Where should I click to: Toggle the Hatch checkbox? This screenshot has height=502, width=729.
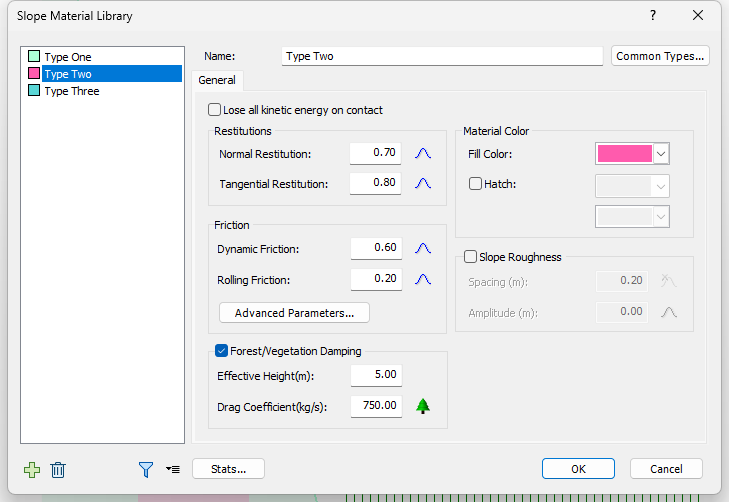pos(475,184)
